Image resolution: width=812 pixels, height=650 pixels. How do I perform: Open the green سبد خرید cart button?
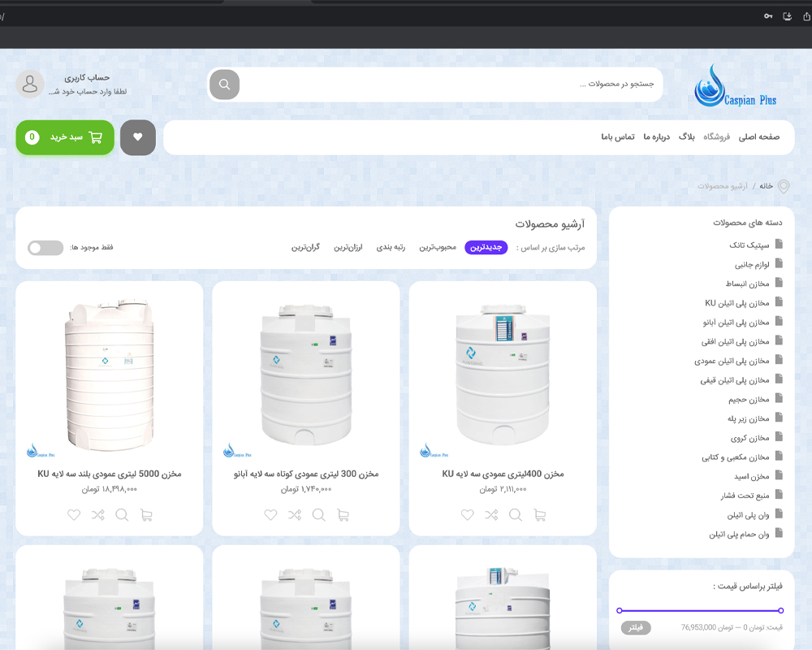[x=64, y=137]
